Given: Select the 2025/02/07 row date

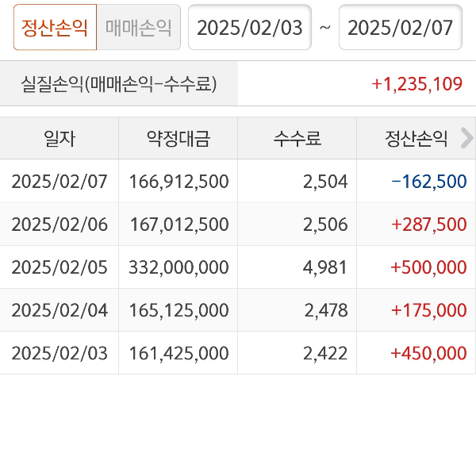Looking at the screenshot, I should 59,182.
